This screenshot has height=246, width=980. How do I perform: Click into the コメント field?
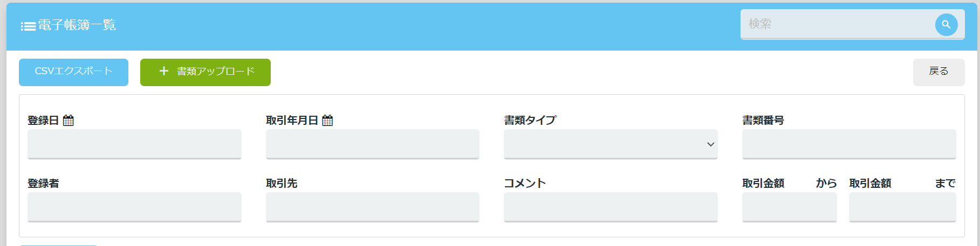point(611,207)
